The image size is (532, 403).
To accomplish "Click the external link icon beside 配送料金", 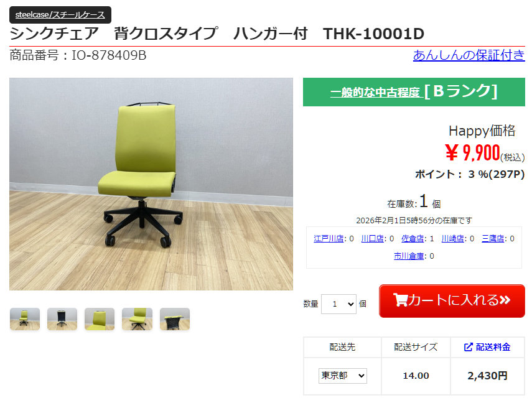I will click(x=468, y=347).
